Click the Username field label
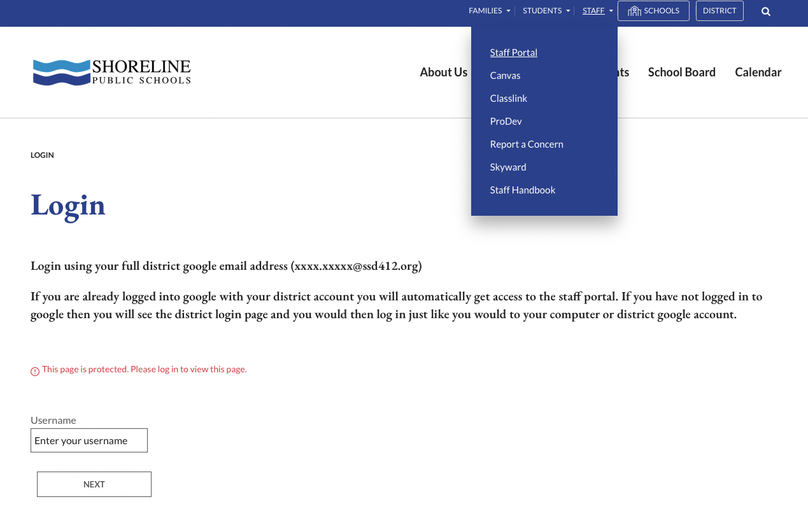This screenshot has width=808, height=532. [x=53, y=420]
